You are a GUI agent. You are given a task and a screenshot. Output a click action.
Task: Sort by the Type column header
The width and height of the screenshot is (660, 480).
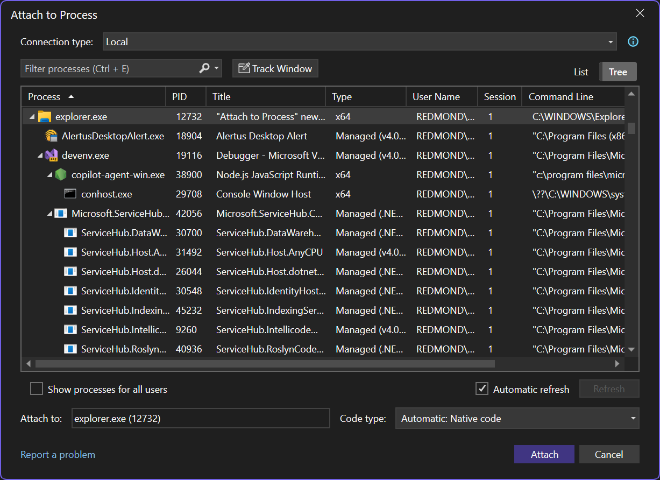[x=366, y=97]
